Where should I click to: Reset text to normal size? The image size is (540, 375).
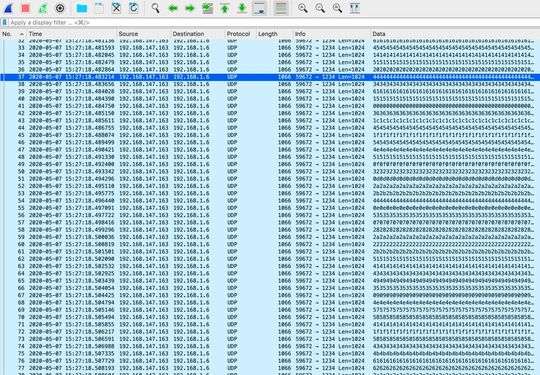click(x=337, y=8)
